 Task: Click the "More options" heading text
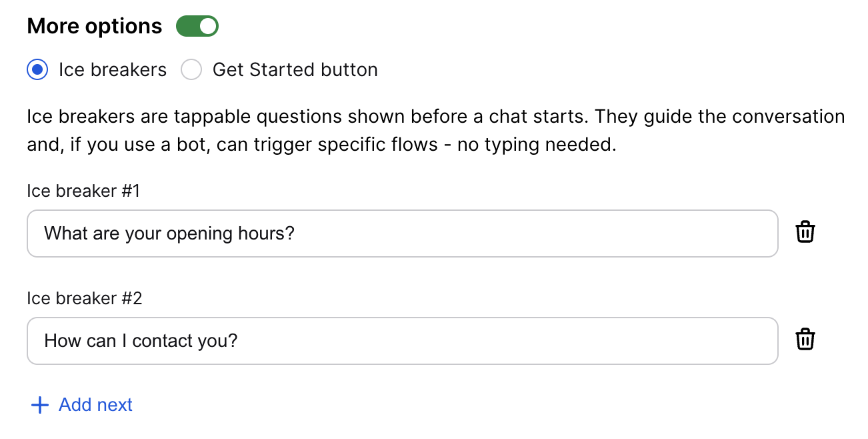click(95, 27)
